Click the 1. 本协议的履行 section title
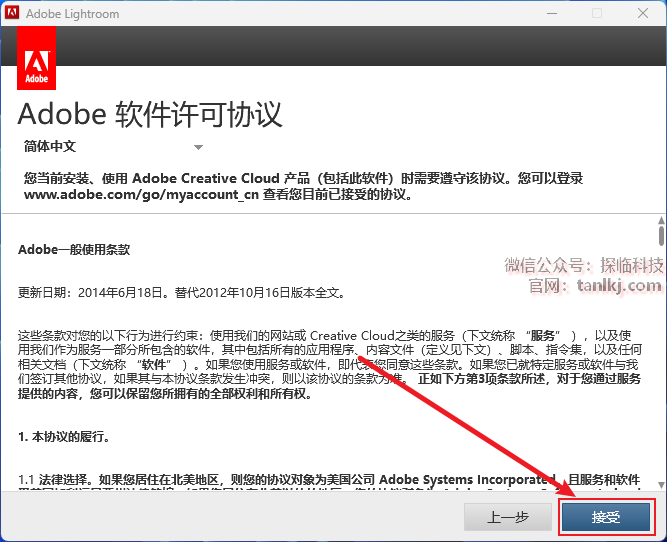This screenshot has height=542, width=667. 64,437
